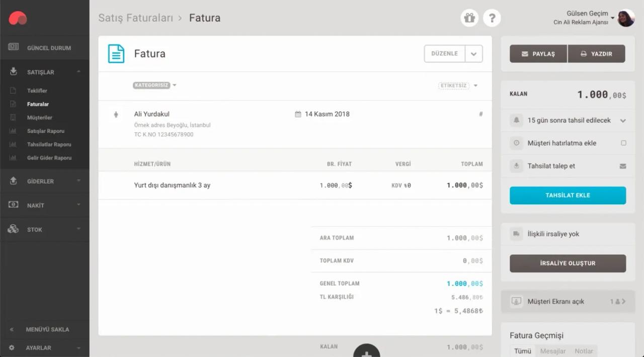Click the Parasut logo in sidebar
This screenshot has width=644, height=357.
pos(18,18)
